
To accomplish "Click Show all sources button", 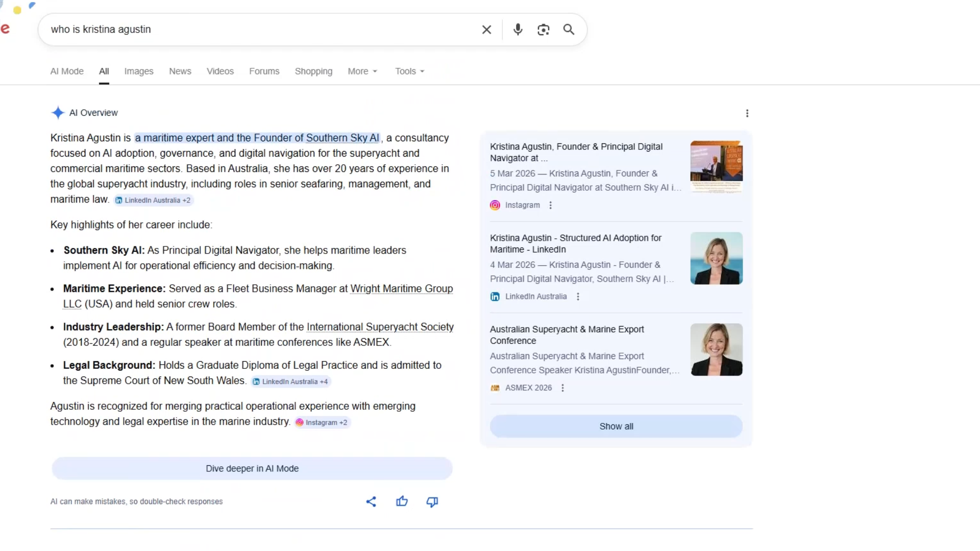I will coord(616,427).
